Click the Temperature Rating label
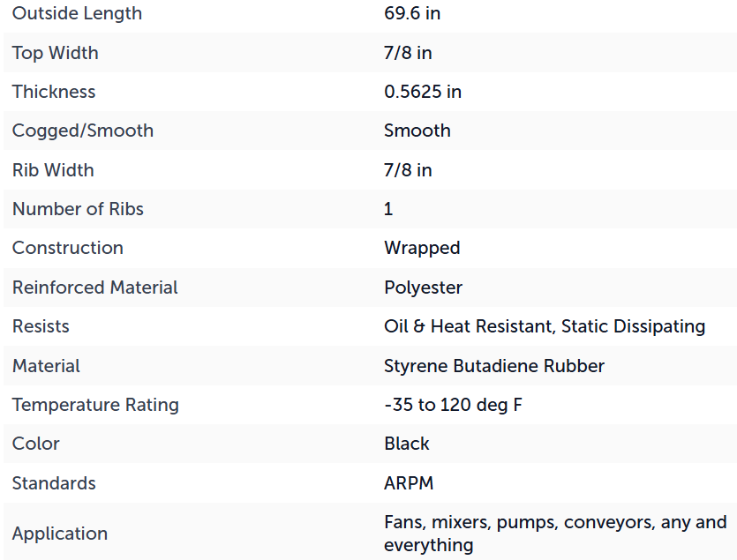Screen dimensions: 737x560 pyautogui.click(x=95, y=405)
